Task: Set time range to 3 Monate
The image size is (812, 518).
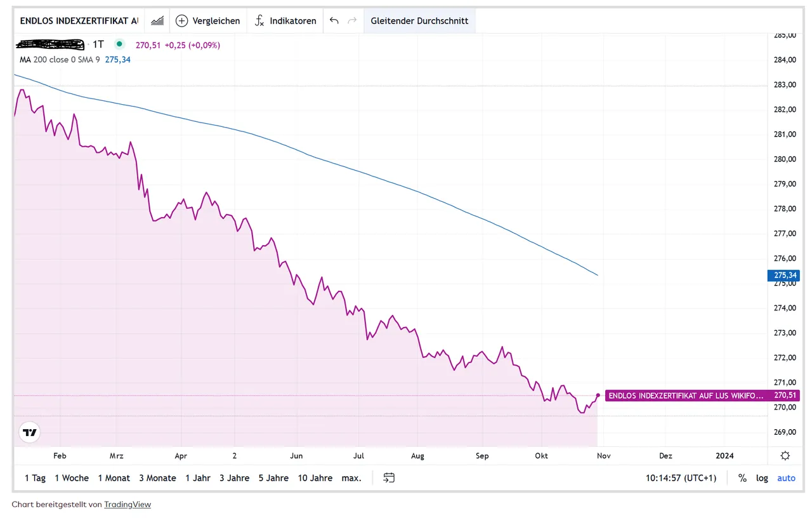Action: (x=157, y=478)
